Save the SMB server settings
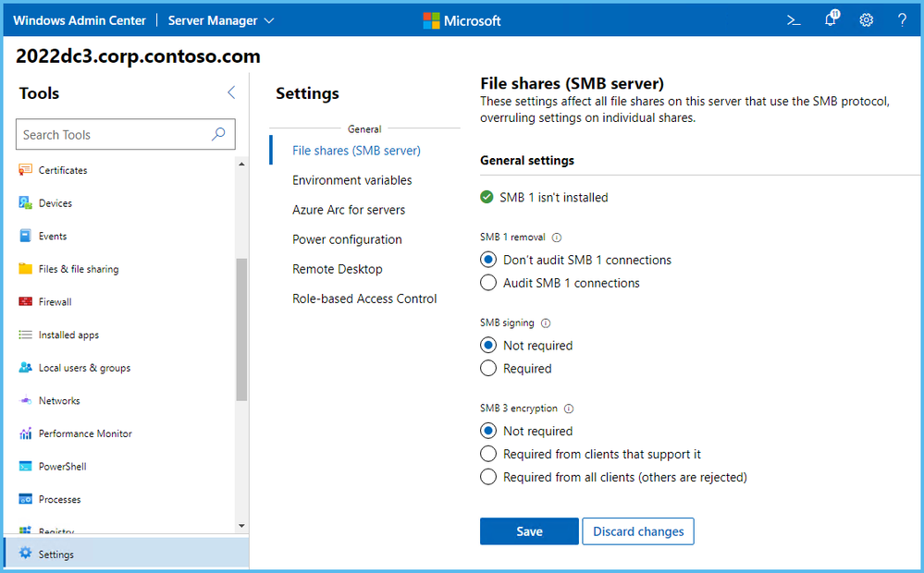Image resolution: width=924 pixels, height=573 pixels. pyautogui.click(x=529, y=531)
